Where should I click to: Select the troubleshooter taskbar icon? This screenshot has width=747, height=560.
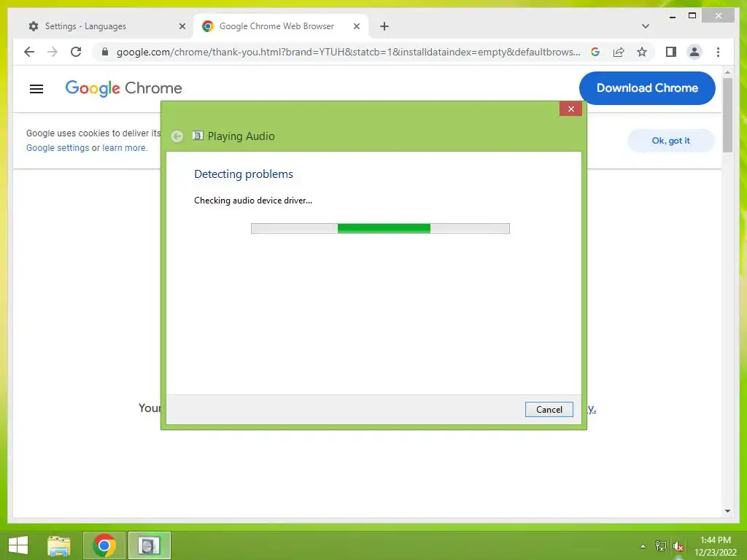point(149,545)
